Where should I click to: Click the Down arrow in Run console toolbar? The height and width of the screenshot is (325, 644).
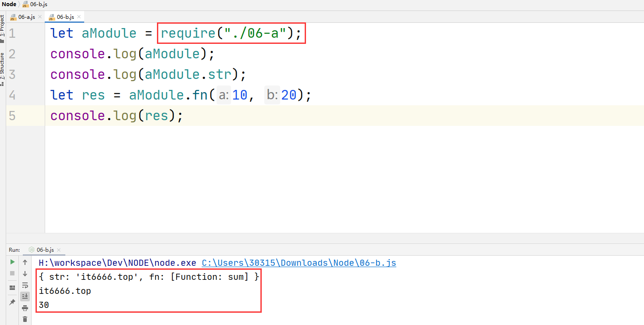click(25, 274)
